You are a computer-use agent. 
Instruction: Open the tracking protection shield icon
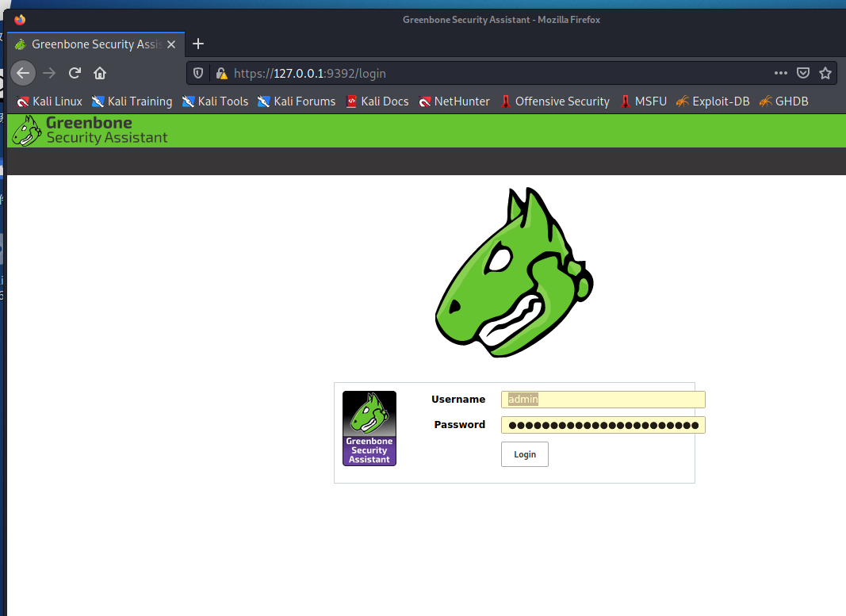click(198, 74)
